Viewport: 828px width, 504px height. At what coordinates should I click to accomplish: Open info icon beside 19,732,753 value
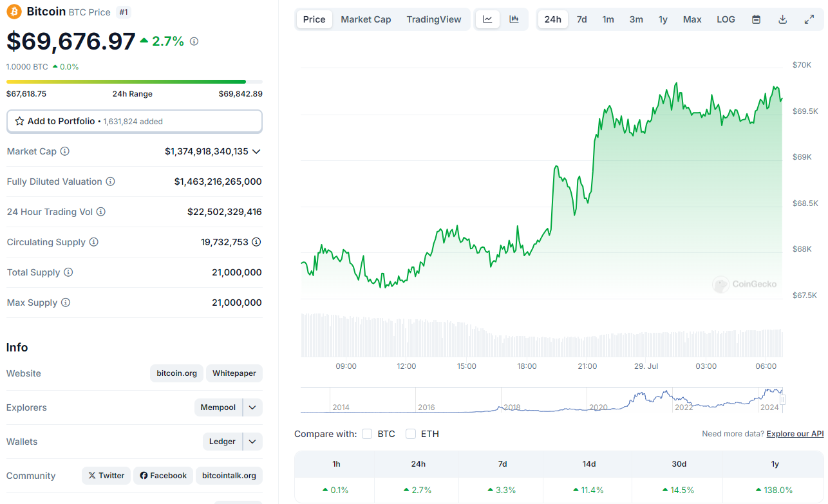pyautogui.click(x=256, y=242)
